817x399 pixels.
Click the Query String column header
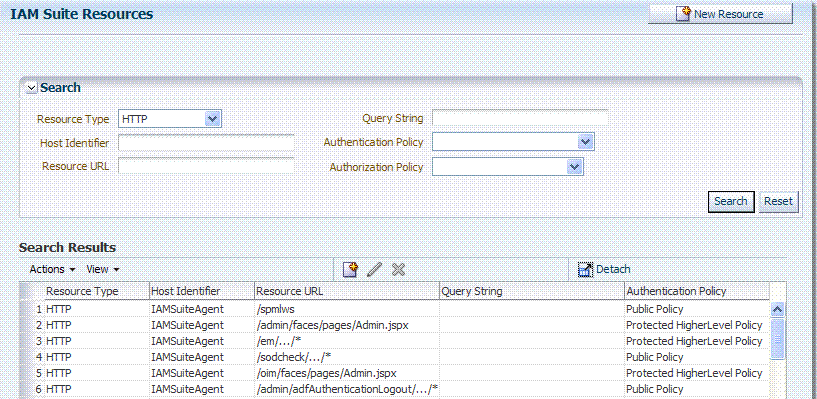point(532,291)
